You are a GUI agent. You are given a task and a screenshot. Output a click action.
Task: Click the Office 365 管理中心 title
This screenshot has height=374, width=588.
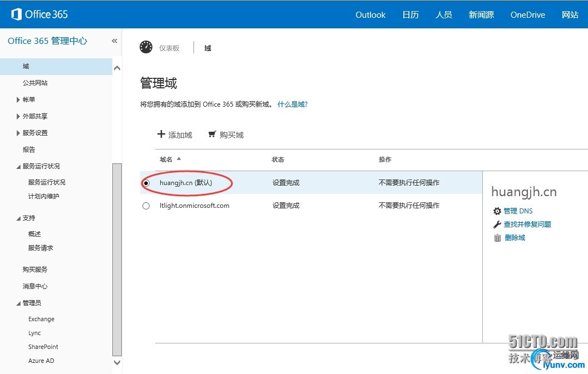[x=47, y=41]
